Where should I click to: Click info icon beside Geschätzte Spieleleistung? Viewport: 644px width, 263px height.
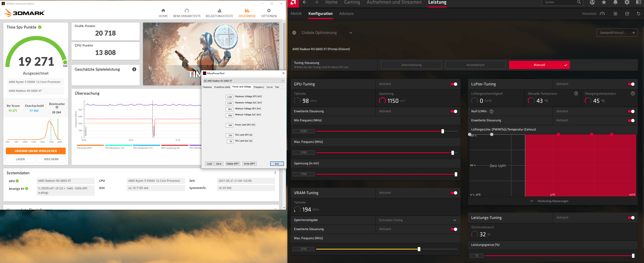[134, 69]
